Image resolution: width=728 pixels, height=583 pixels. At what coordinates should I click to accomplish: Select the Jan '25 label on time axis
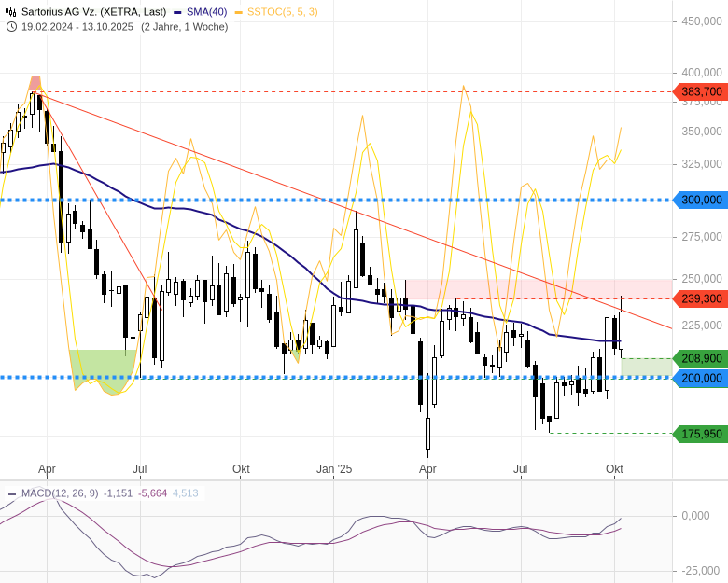(334, 468)
